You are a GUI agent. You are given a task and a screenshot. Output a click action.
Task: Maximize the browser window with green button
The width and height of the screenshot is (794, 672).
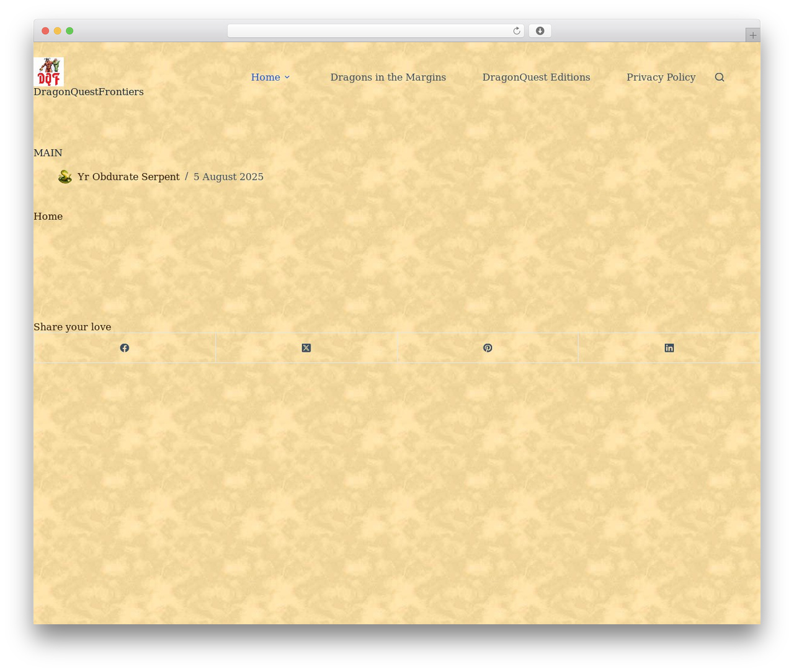[x=69, y=31]
